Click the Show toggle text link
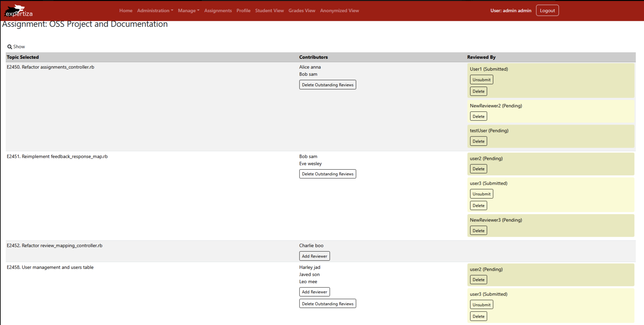The height and width of the screenshot is (325, 644). (19, 47)
